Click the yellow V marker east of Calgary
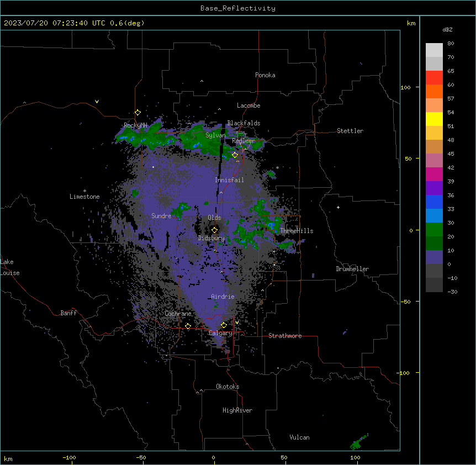This screenshot has height=465, width=476. point(237,323)
